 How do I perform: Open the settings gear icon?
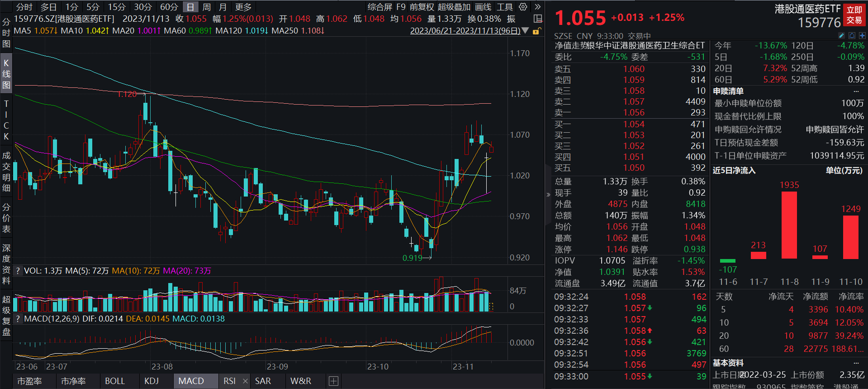coord(523,7)
